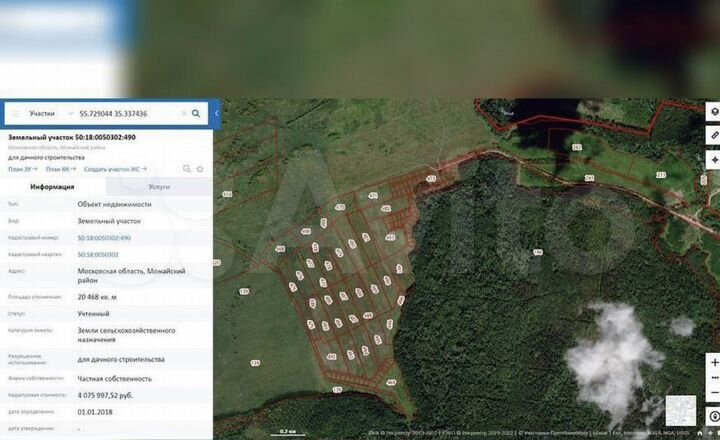Click cadastral number link 50:18:0050302:490
This screenshot has width=720, height=440.
click(104, 238)
